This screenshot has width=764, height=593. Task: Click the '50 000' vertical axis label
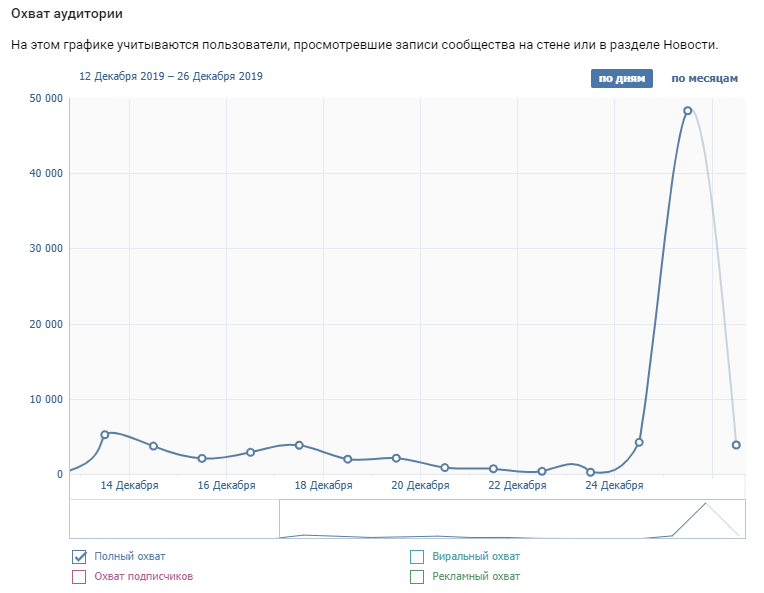(x=47, y=98)
